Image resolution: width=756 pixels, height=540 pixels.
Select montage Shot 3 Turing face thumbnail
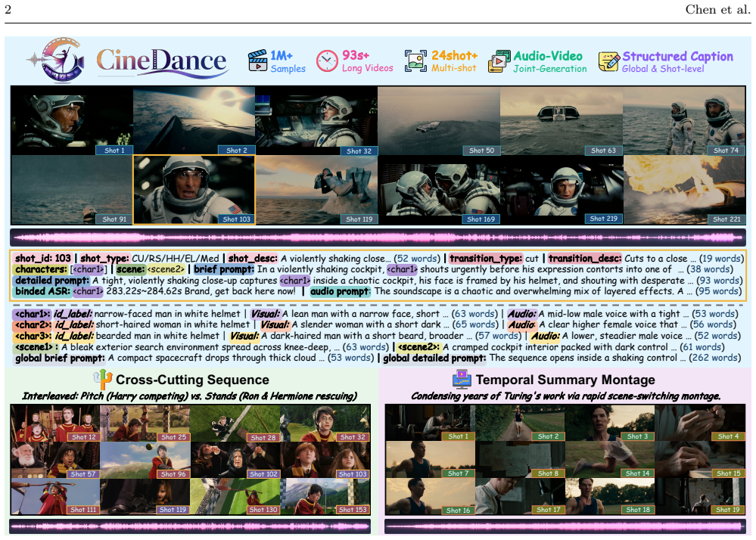click(x=610, y=423)
